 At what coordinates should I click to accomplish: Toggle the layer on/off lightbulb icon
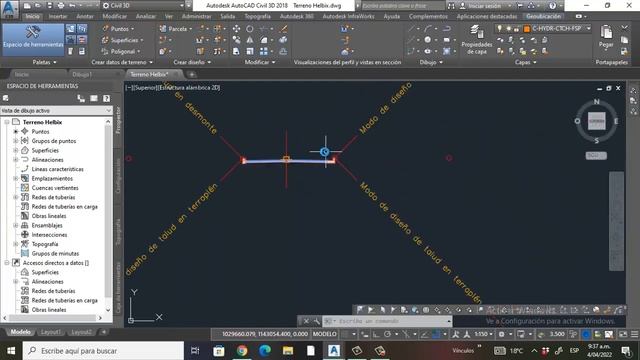coord(499,29)
